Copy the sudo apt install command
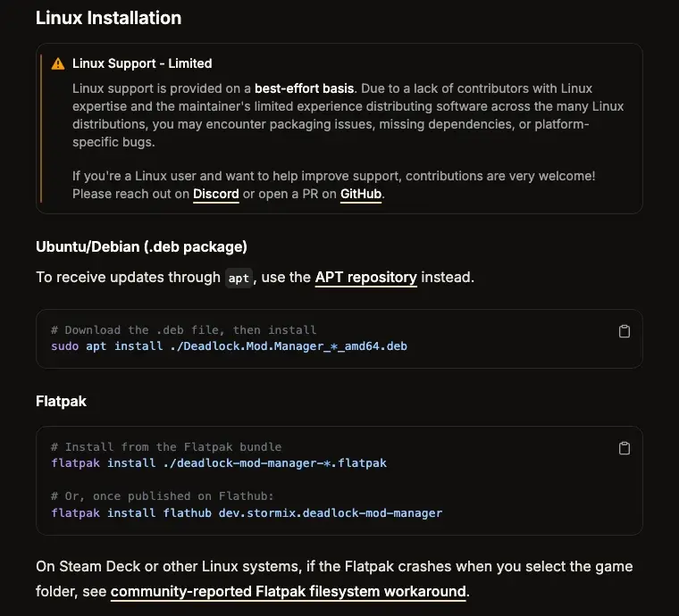Image resolution: width=679 pixels, height=616 pixels. (x=624, y=331)
